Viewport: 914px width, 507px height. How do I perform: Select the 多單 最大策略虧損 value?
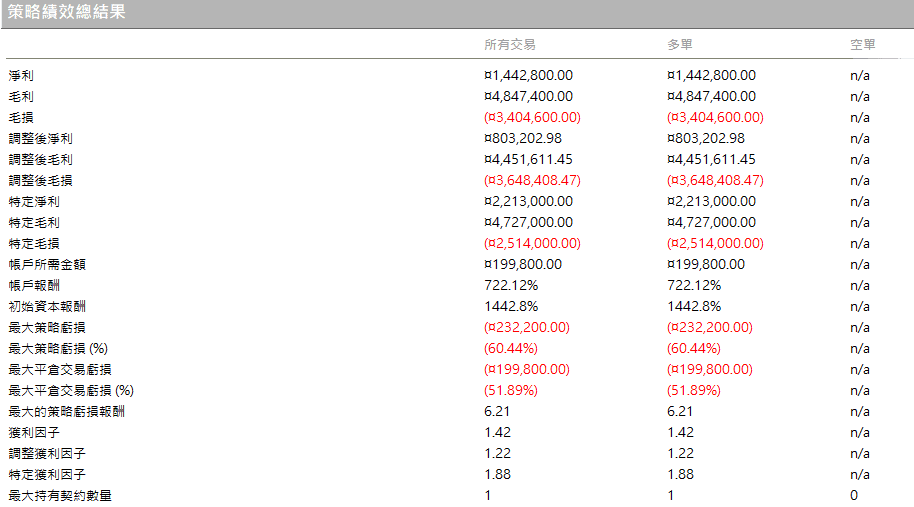pos(709,327)
